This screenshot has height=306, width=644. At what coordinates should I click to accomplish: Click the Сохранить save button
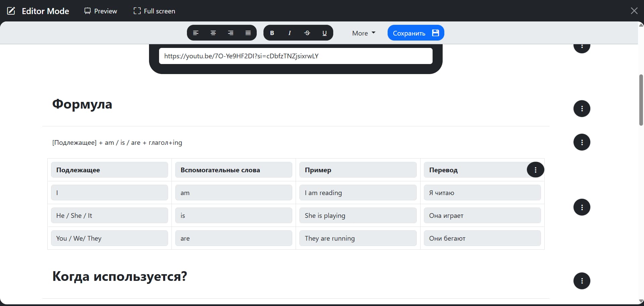coord(415,33)
